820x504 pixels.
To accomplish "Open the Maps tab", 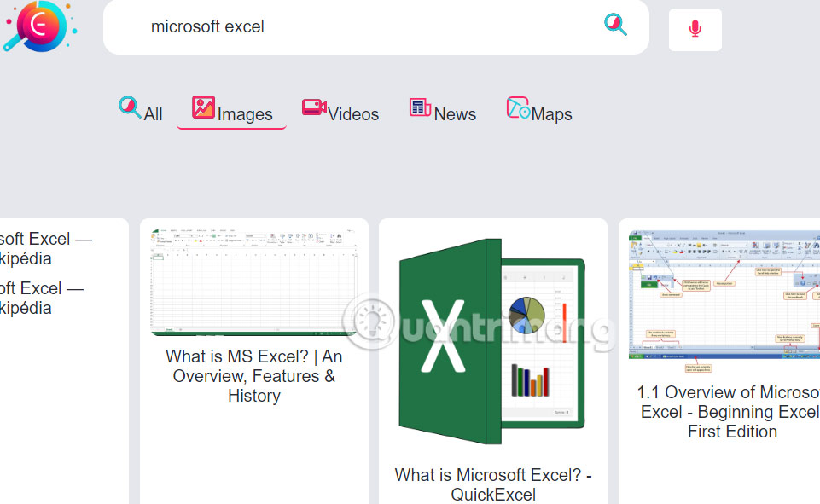I will click(x=539, y=110).
